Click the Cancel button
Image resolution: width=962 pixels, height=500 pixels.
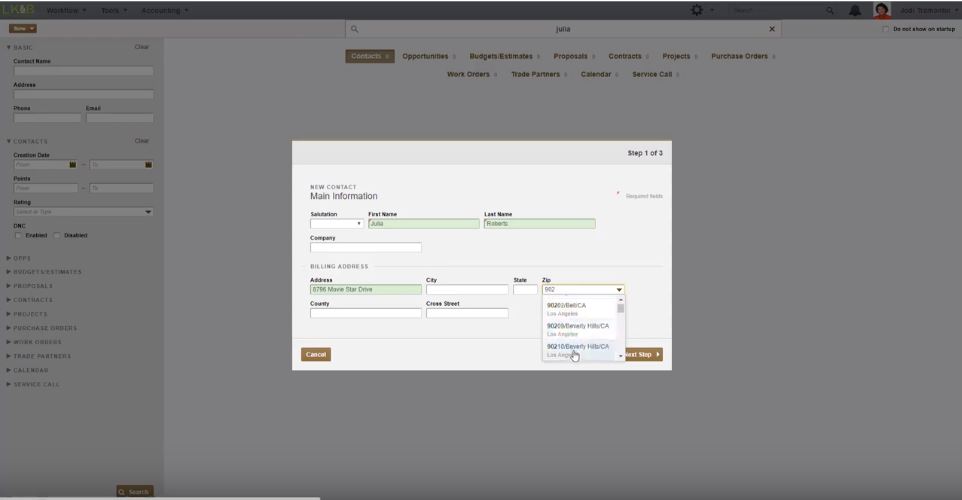316,354
